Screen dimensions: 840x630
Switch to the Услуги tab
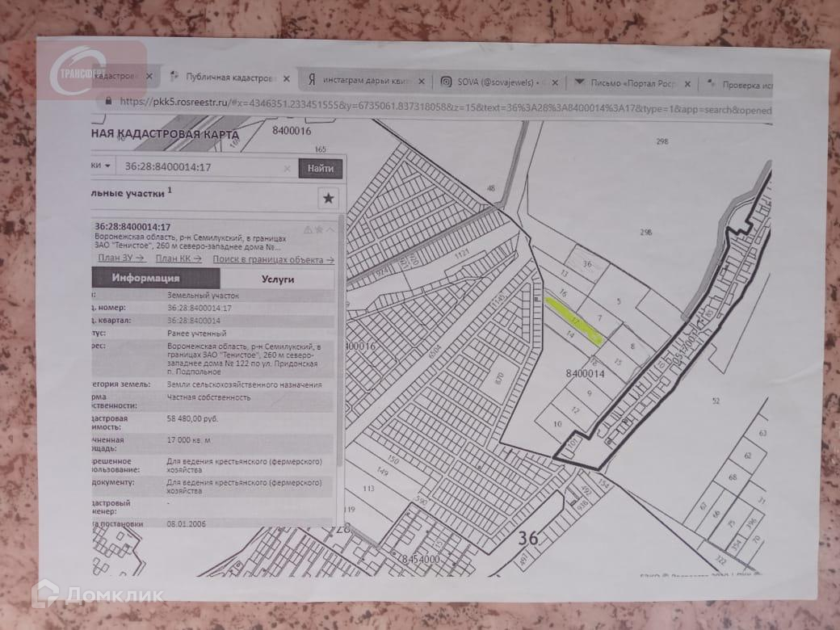click(278, 279)
